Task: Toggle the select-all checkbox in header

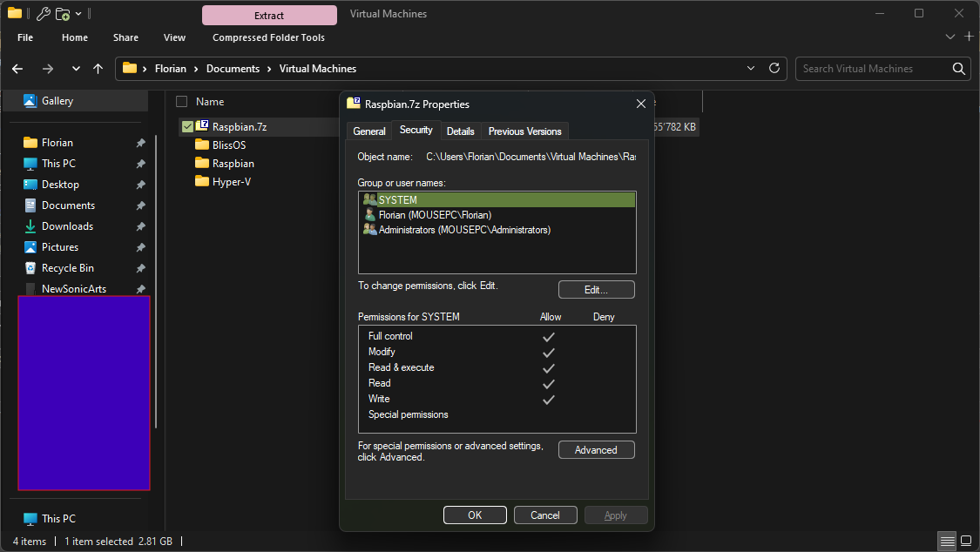Action: coord(181,102)
